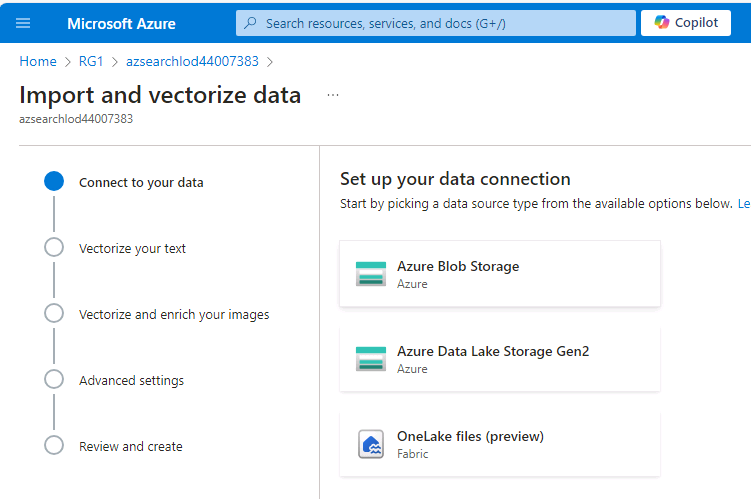
Task: Click the Azure label under Azure Blob Storage
Action: (x=412, y=284)
